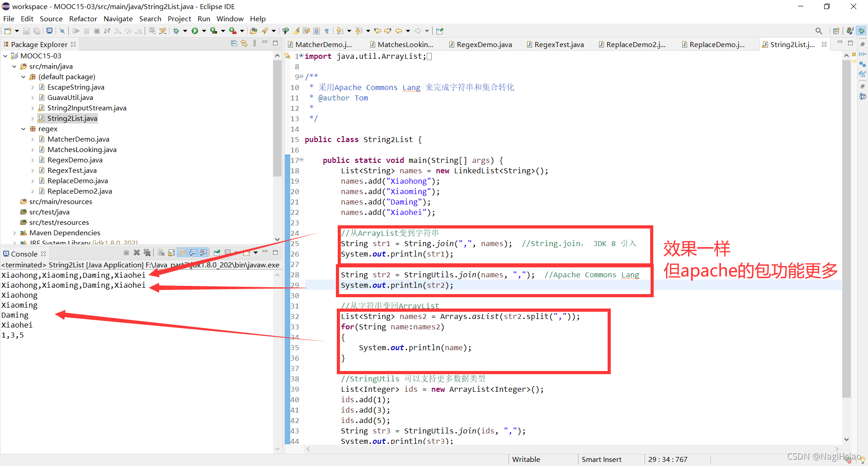Click the Previous Annotation arrow icon
Viewport: 868px width, 466px height.
tap(359, 31)
